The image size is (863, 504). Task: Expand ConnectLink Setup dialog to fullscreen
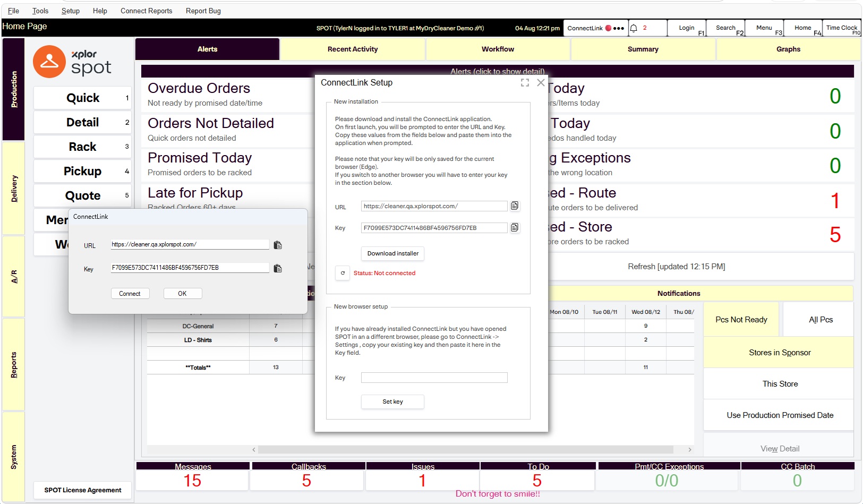525,83
